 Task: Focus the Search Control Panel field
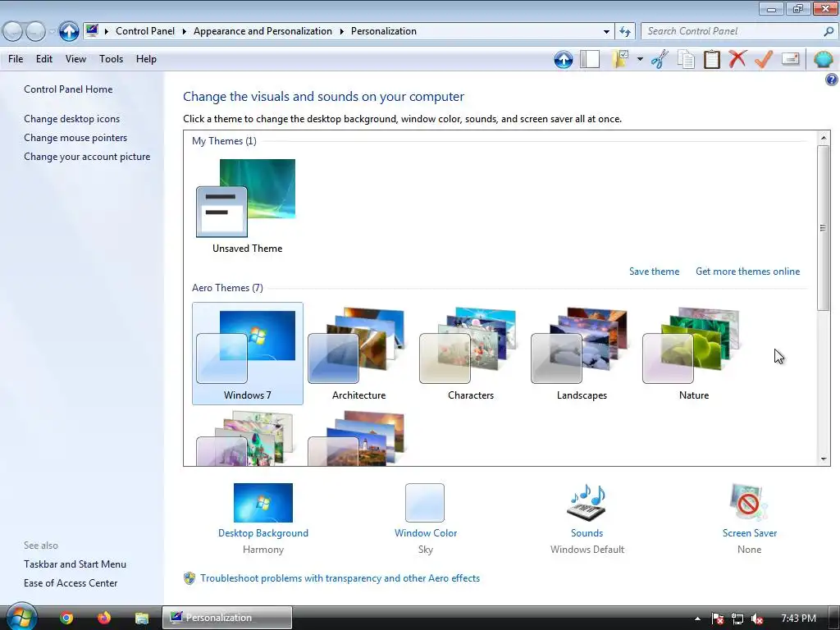click(x=739, y=31)
